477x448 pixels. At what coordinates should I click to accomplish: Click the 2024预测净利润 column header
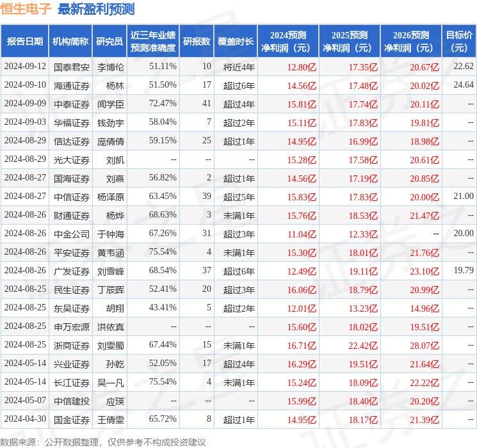coord(288,42)
